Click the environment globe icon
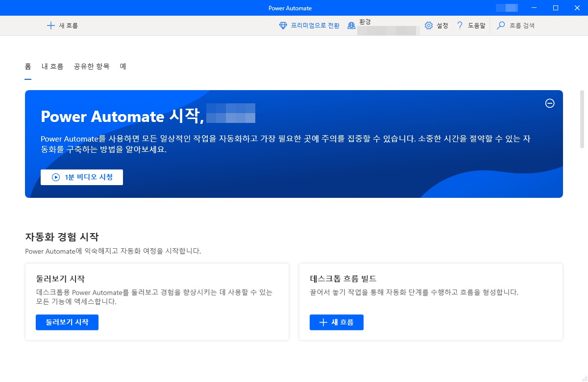This screenshot has width=588, height=382. 351,24
